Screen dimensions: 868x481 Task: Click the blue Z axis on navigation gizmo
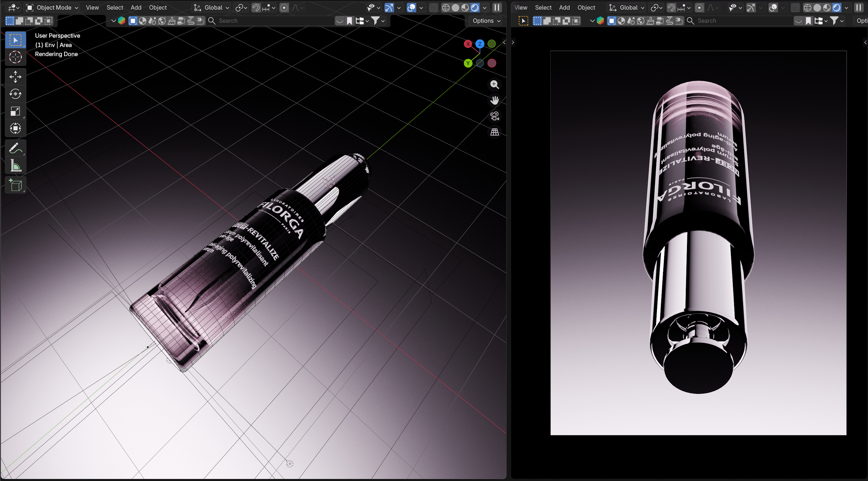point(480,44)
